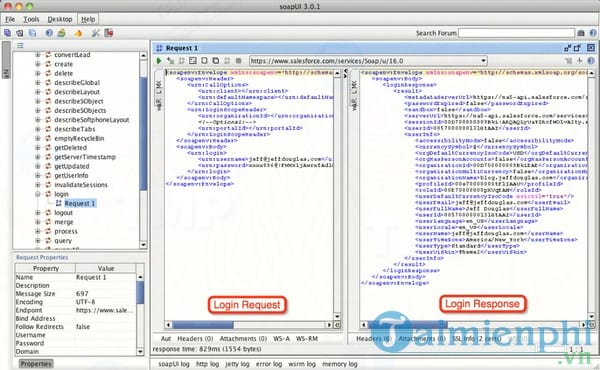This screenshot has width=600, height=370.
Task: Click the grayed dashed-square request toolbar icon
Action: click(227, 60)
